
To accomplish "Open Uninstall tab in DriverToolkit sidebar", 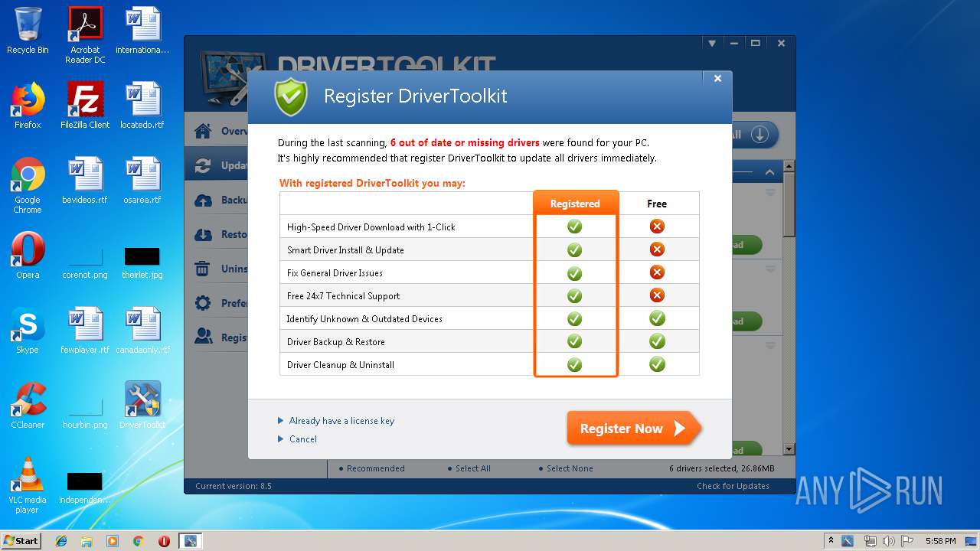I will click(x=217, y=269).
